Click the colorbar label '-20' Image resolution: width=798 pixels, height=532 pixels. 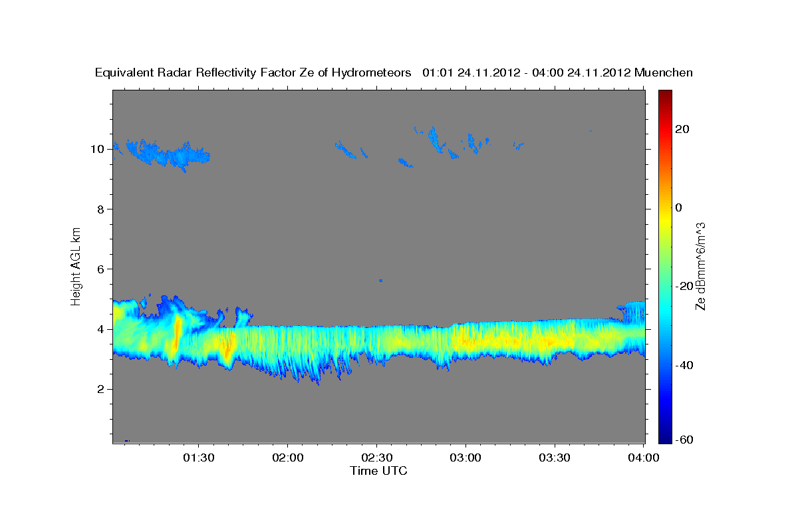685,286
